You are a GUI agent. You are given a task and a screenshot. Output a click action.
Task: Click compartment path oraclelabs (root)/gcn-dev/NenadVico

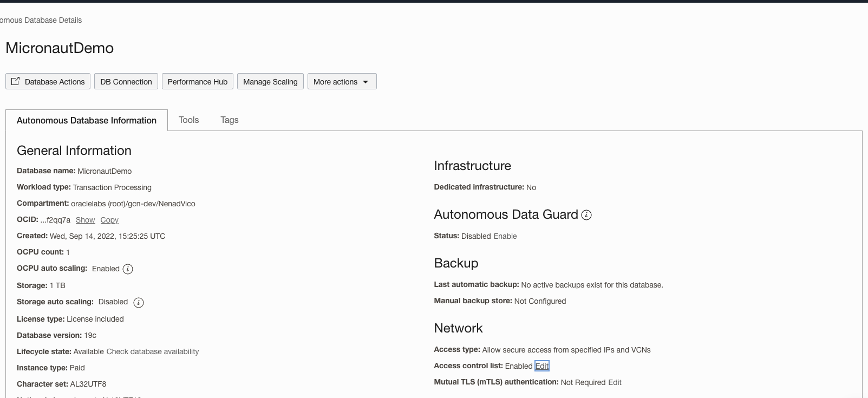133,204
